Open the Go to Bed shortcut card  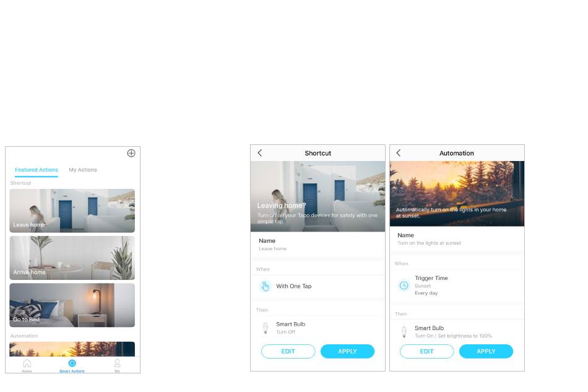coord(72,305)
